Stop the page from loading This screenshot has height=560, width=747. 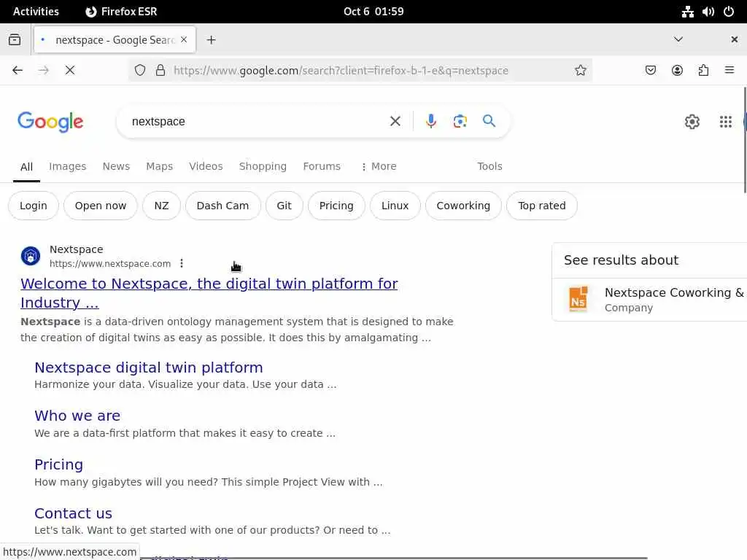pyautogui.click(x=70, y=71)
